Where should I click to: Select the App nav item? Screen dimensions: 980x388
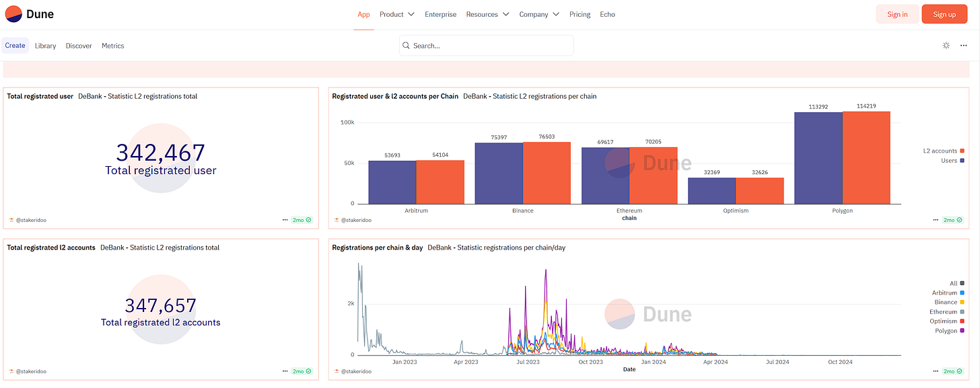(x=363, y=14)
